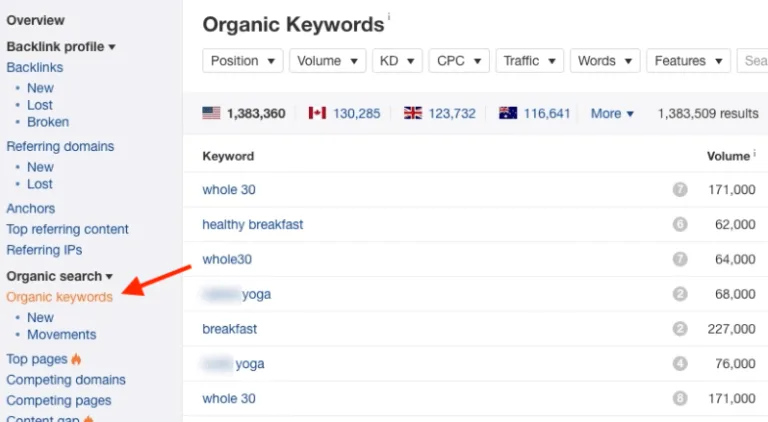Collapse the Backlink profile section
Image resolution: width=768 pixels, height=422 pixels.
pos(61,47)
